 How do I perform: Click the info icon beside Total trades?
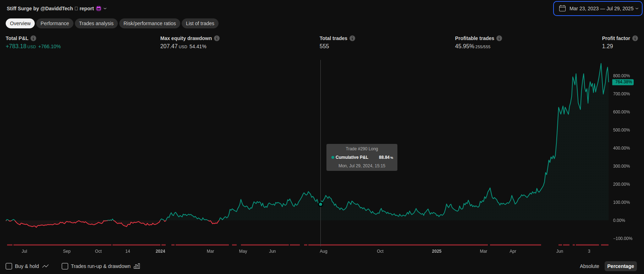tap(352, 38)
